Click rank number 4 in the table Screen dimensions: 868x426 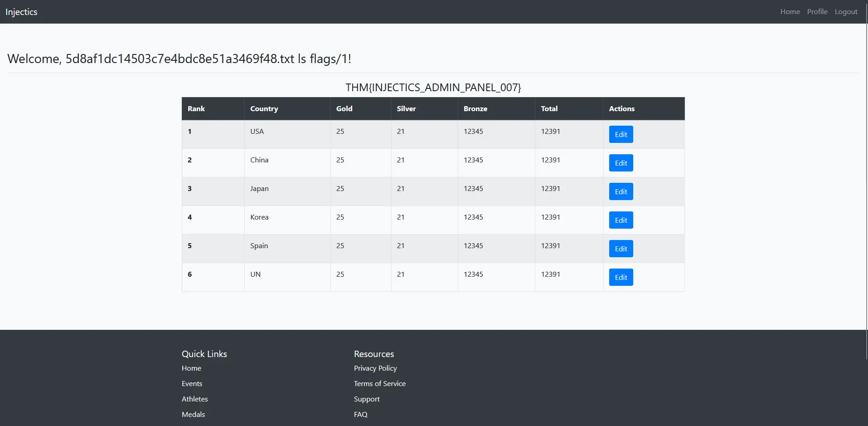tap(190, 217)
